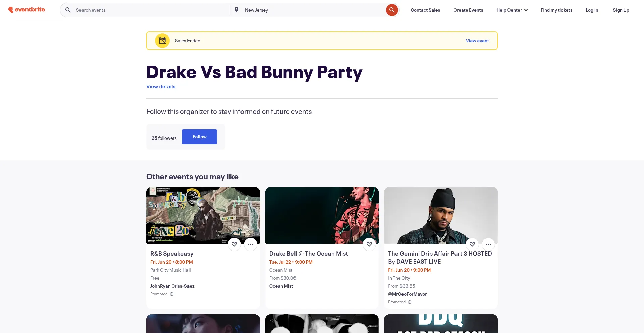Click the View event link
644x333 pixels.
tap(477, 41)
